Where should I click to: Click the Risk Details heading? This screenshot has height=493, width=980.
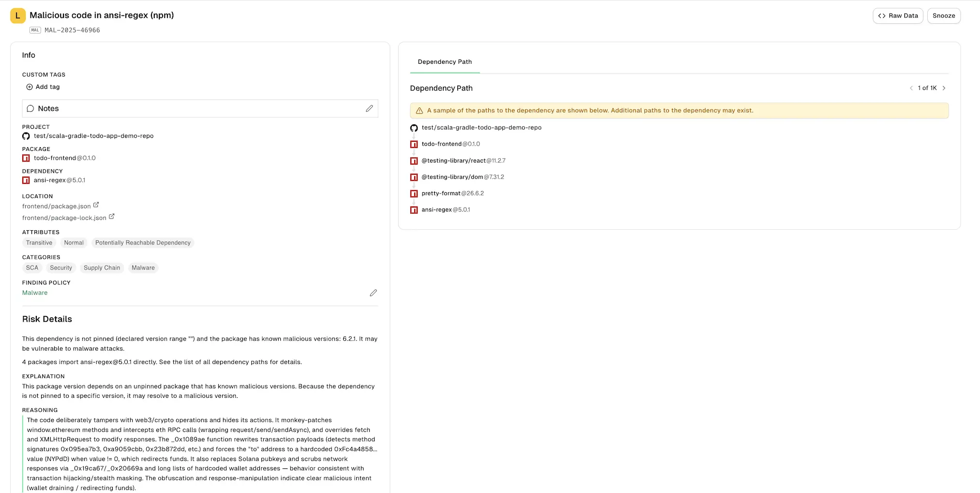click(47, 319)
